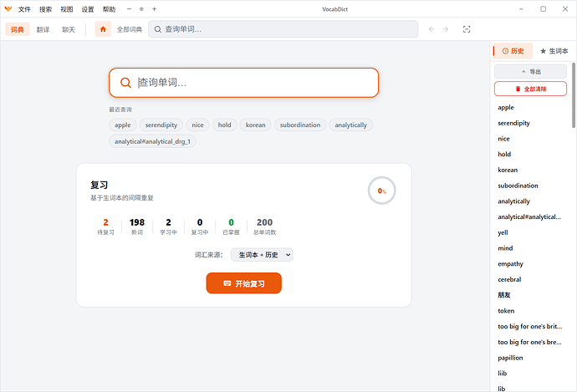Select the recent query chip analytically
The image size is (577, 392).
coord(350,125)
